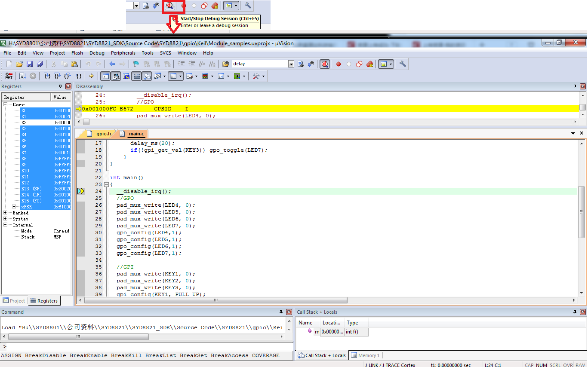This screenshot has width=588, height=367.
Task: Expand the System register group
Action: 6,219
